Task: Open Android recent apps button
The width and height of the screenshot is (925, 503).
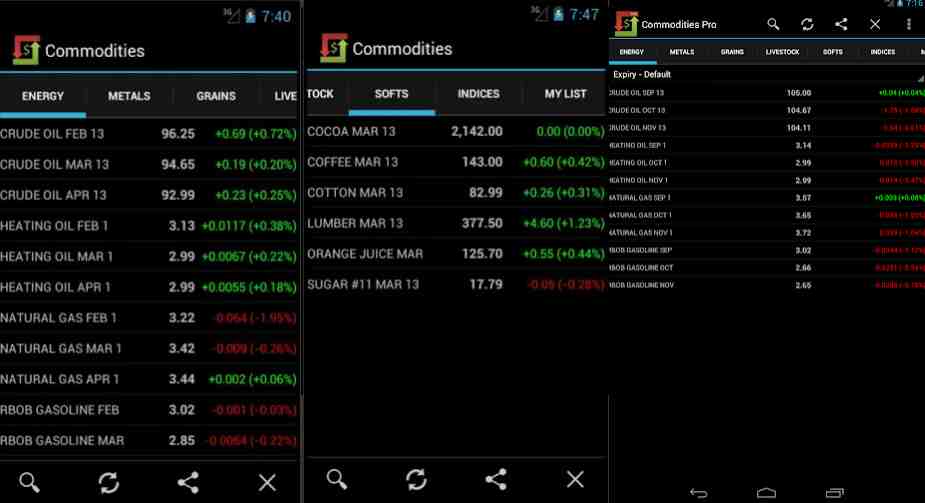Action: (834, 492)
